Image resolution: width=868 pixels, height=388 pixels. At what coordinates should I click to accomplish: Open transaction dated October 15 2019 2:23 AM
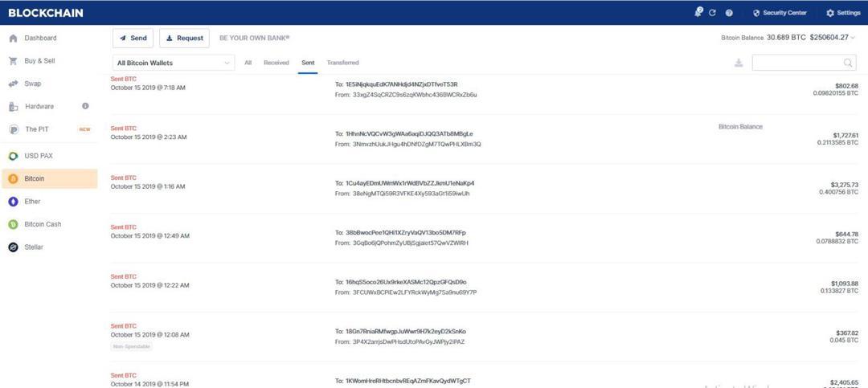tap(485, 139)
